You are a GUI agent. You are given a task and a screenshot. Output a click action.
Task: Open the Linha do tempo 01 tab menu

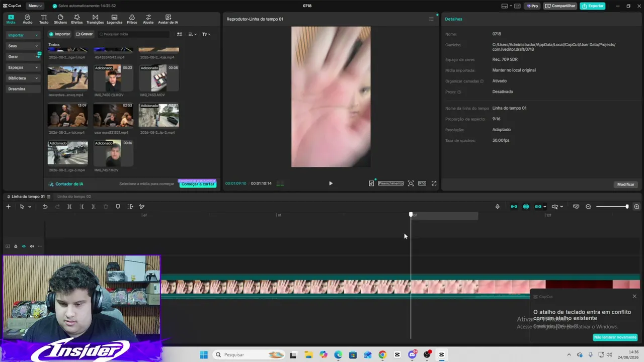pyautogui.click(x=49, y=197)
